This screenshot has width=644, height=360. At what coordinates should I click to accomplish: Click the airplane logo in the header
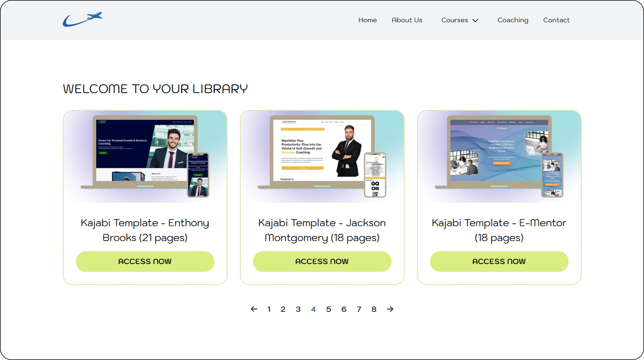coord(82,19)
